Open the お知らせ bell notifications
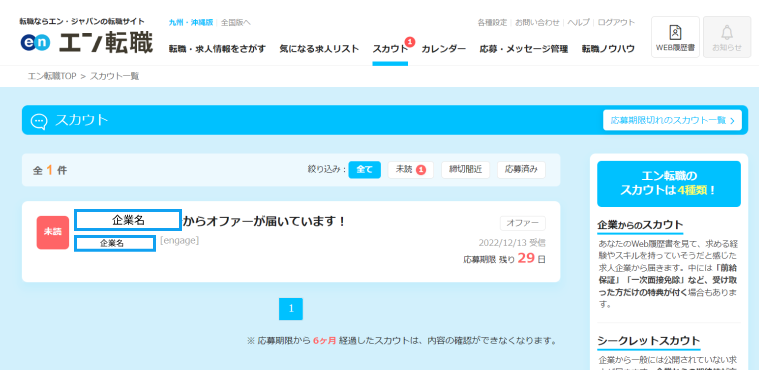 coord(727,37)
